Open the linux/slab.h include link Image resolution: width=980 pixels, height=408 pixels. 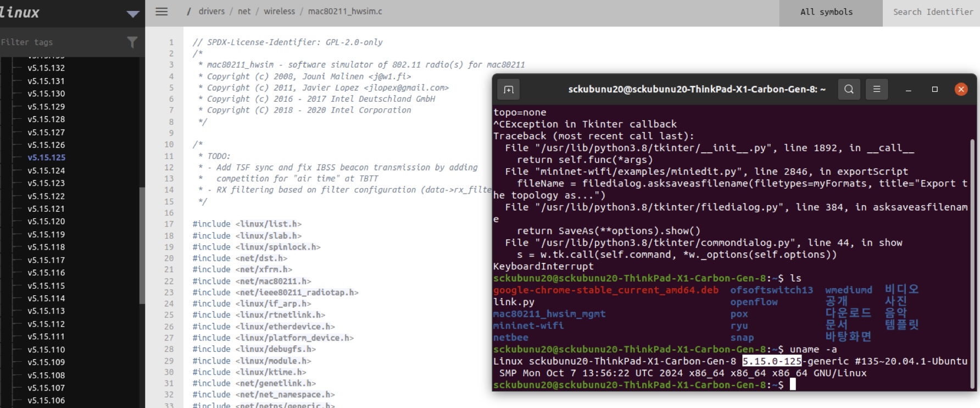269,235
